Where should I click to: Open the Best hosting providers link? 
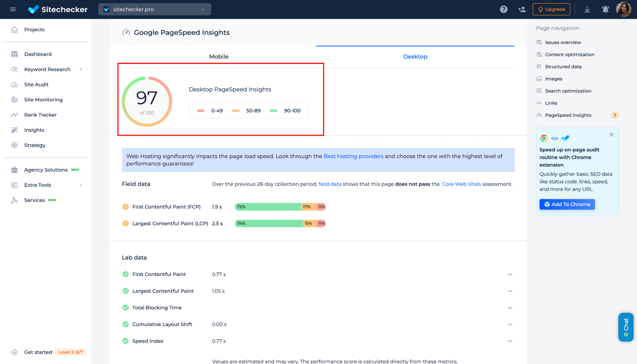(353, 156)
